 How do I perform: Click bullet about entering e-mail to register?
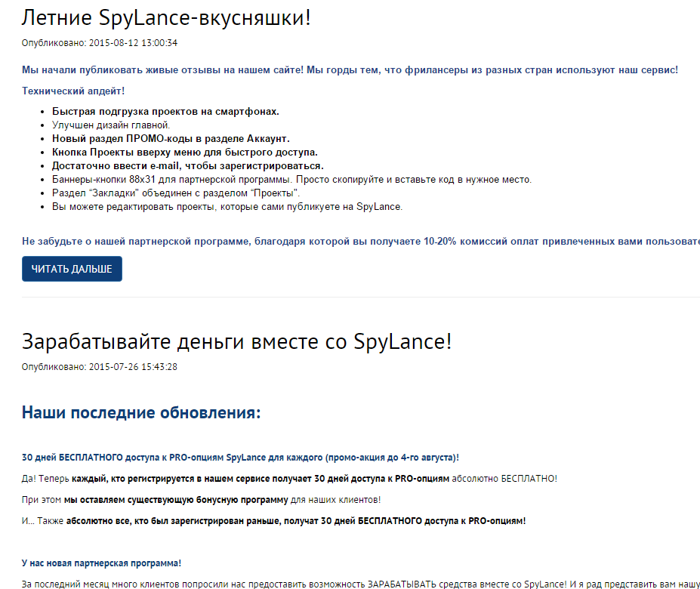pyautogui.click(x=187, y=165)
